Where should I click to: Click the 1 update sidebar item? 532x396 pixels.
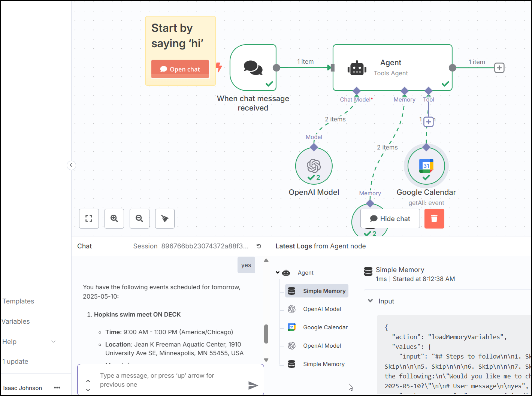15,362
